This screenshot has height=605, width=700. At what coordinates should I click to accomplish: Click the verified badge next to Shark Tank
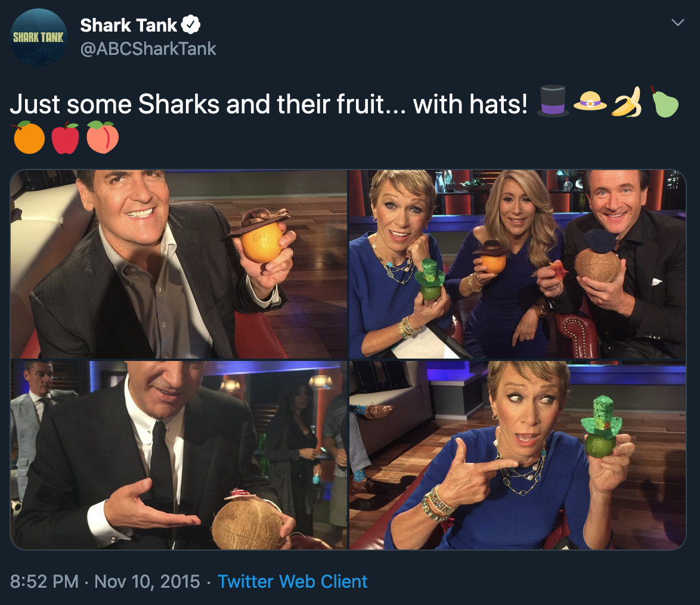[191, 25]
